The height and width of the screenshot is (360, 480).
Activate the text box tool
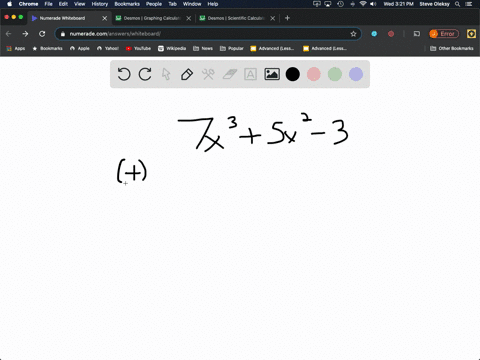pyautogui.click(x=250, y=74)
